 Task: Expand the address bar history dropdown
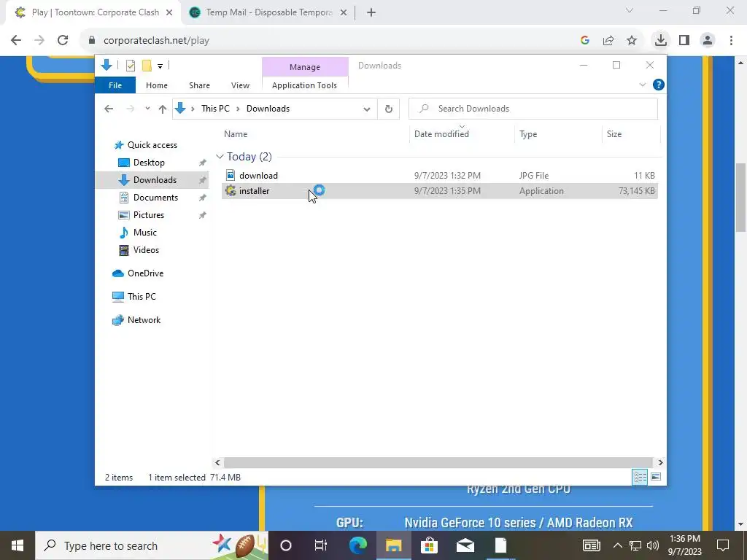coord(366,109)
